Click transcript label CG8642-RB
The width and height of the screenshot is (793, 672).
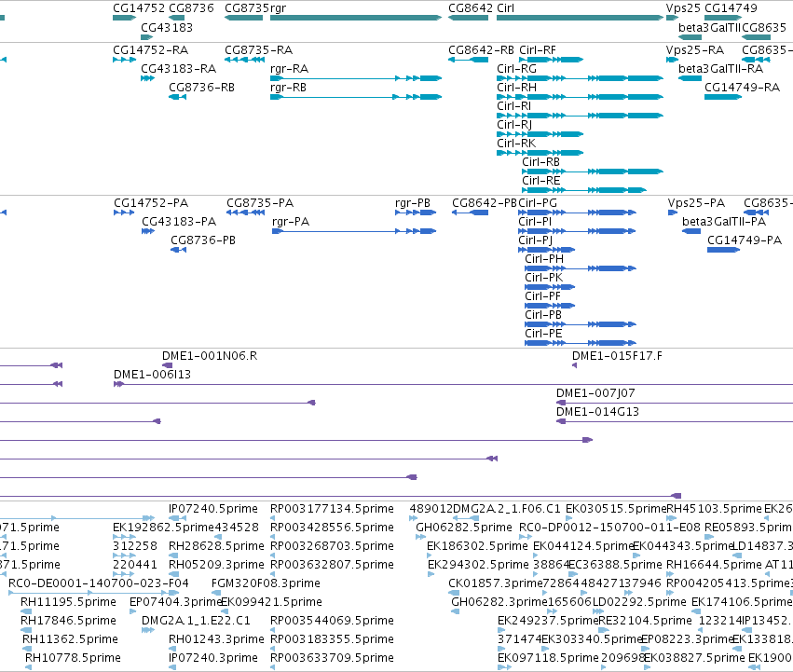(x=481, y=50)
